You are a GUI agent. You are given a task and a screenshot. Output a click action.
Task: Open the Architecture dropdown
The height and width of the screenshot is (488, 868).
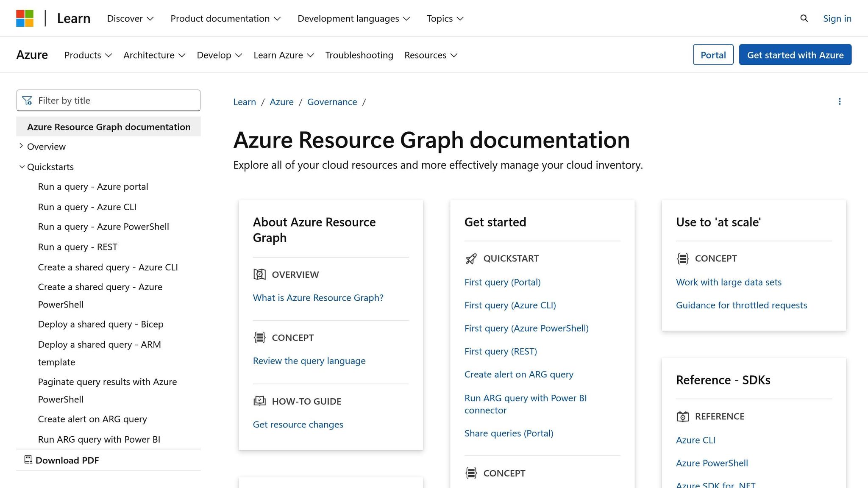click(x=154, y=55)
